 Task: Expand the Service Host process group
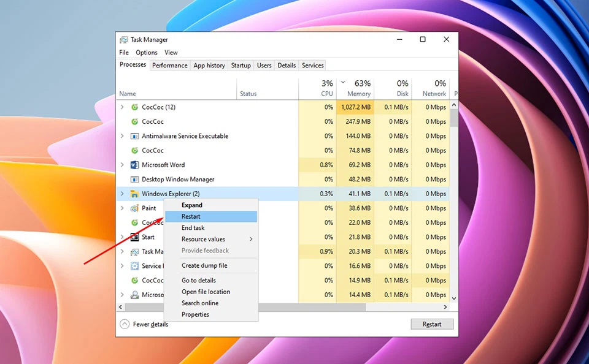pyautogui.click(x=122, y=266)
